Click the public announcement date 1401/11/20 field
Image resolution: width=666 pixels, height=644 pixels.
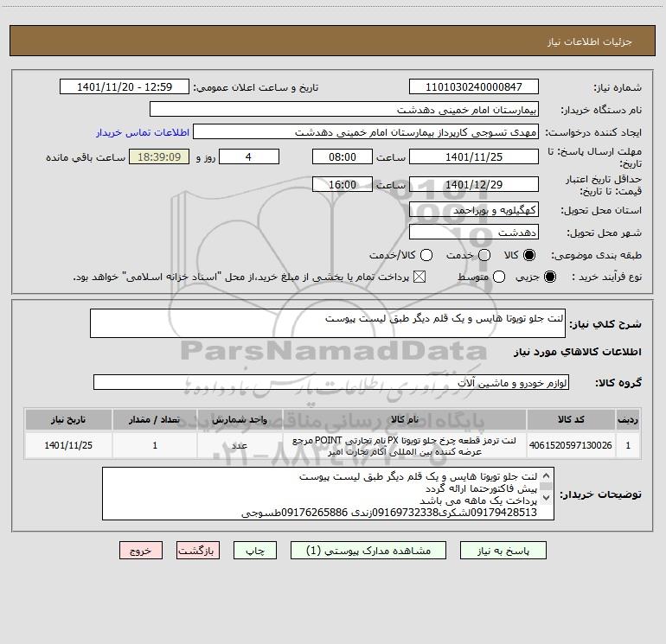[125, 86]
